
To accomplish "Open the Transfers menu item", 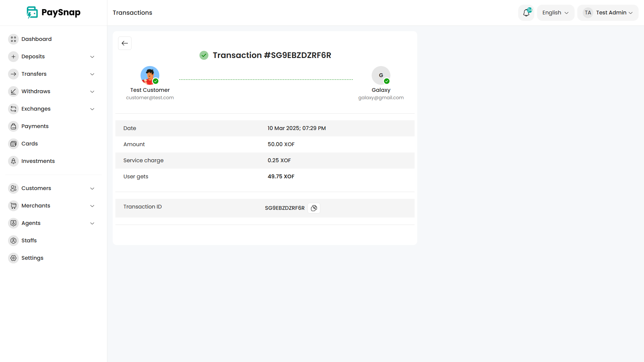I will [x=34, y=74].
